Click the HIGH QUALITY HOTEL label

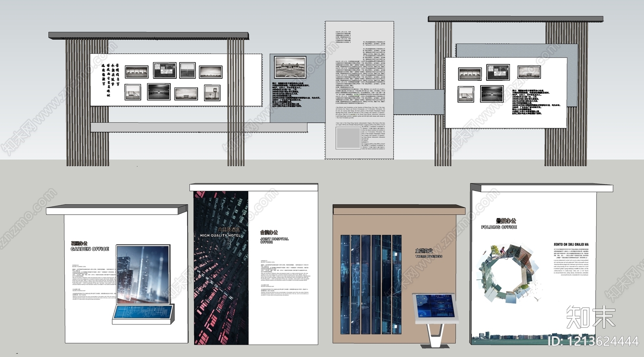coord(220,235)
